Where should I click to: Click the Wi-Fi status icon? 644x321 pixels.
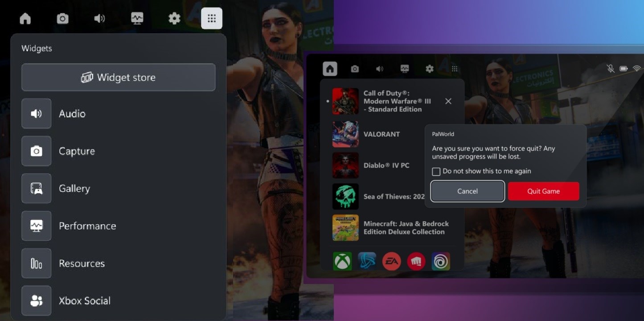pos(637,69)
